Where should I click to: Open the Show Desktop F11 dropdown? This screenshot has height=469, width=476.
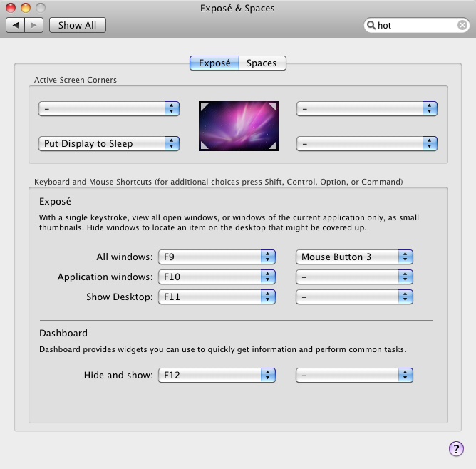217,297
